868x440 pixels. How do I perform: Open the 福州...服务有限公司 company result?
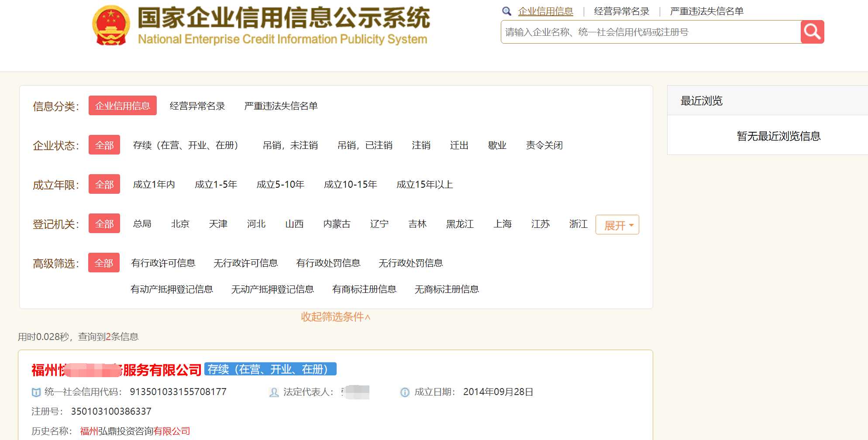click(x=116, y=370)
